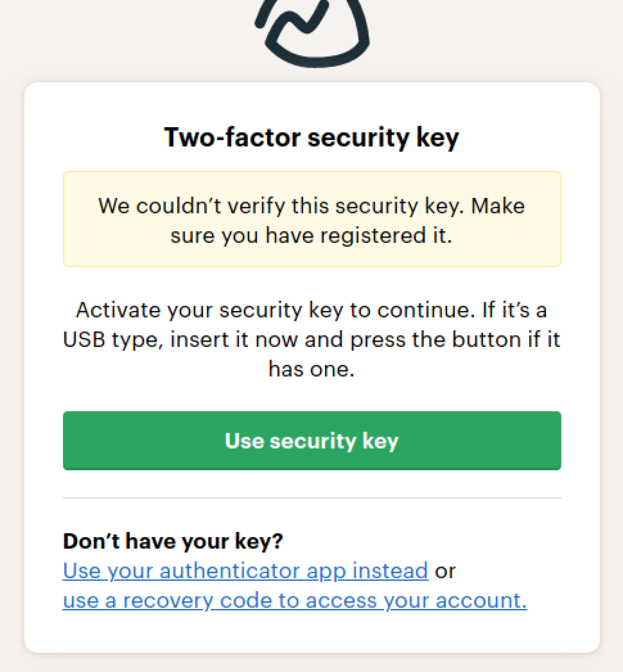Click the "has one." text

(x=311, y=369)
